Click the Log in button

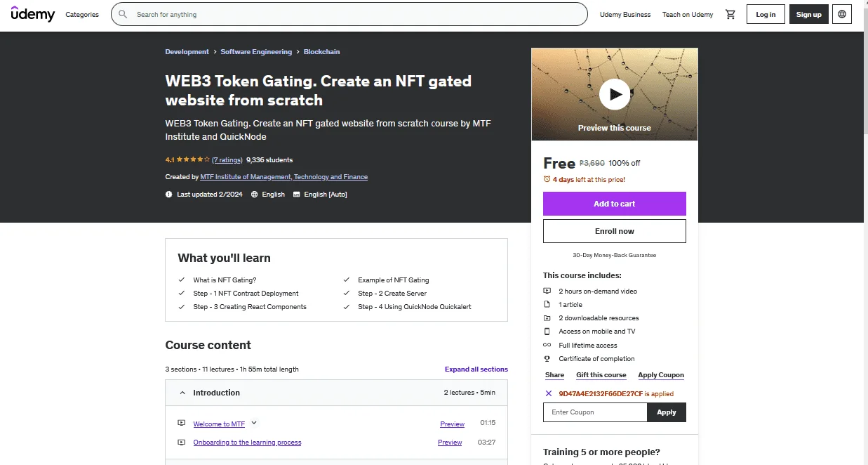click(766, 14)
